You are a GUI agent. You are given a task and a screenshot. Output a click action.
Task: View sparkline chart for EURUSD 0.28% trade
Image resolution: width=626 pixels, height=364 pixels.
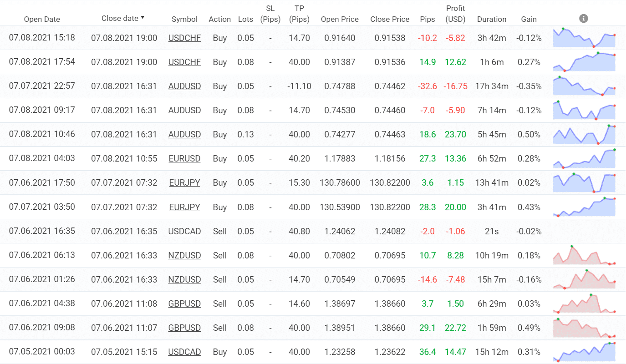[x=584, y=158]
